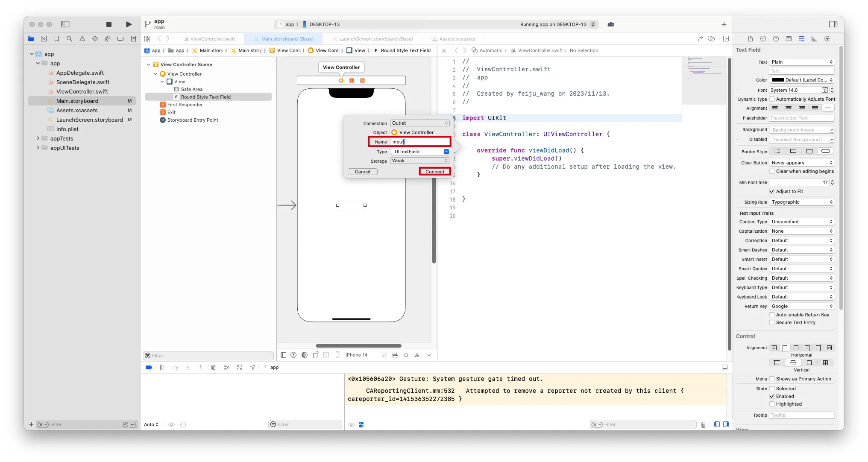Switch to the ViewController.swift tab
Viewport: 868px width, 462px height.
pyautogui.click(x=212, y=39)
